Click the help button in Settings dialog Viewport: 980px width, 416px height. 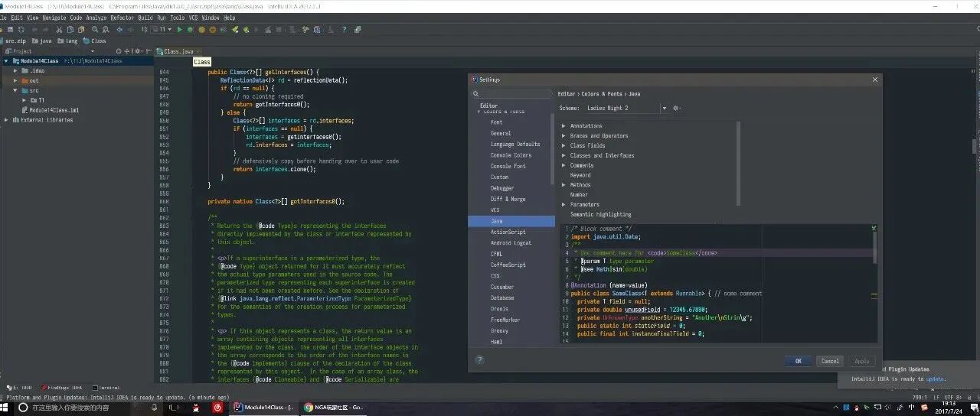point(479,360)
